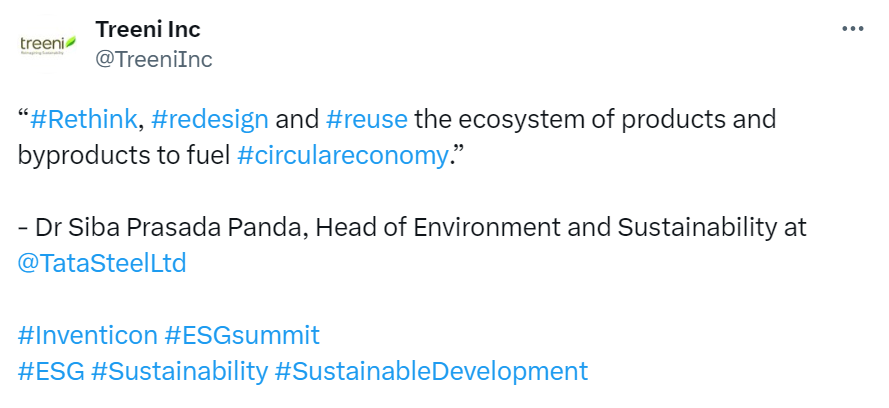Screen dimensions: 889x408
Task: Click the word "and" between #redesign and #reuse
Action: [x=298, y=120]
